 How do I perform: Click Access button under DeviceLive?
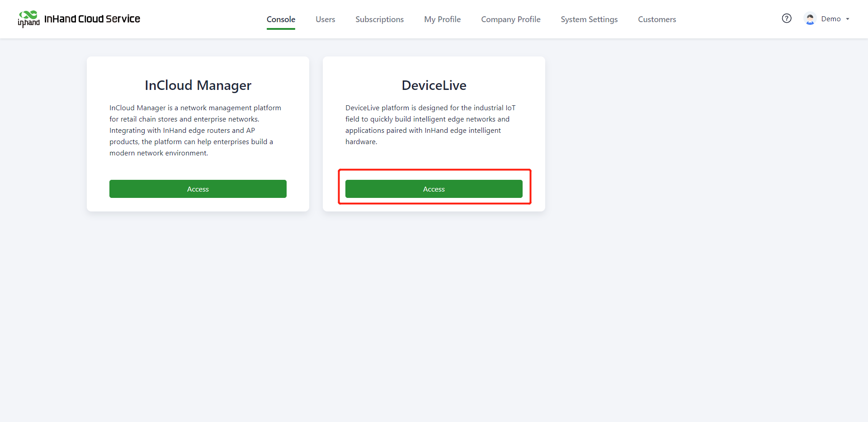pyautogui.click(x=434, y=189)
